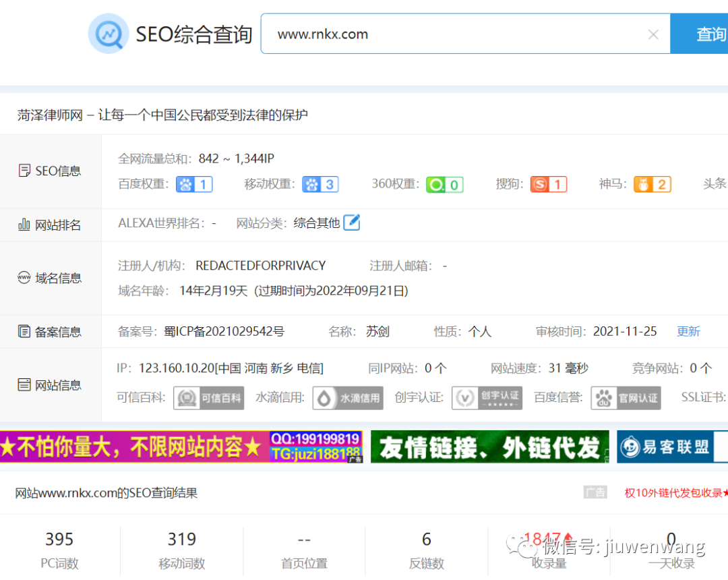The image size is (728, 580).
Task: Edit the 网站分类 with the pencil icon
Action: click(351, 223)
